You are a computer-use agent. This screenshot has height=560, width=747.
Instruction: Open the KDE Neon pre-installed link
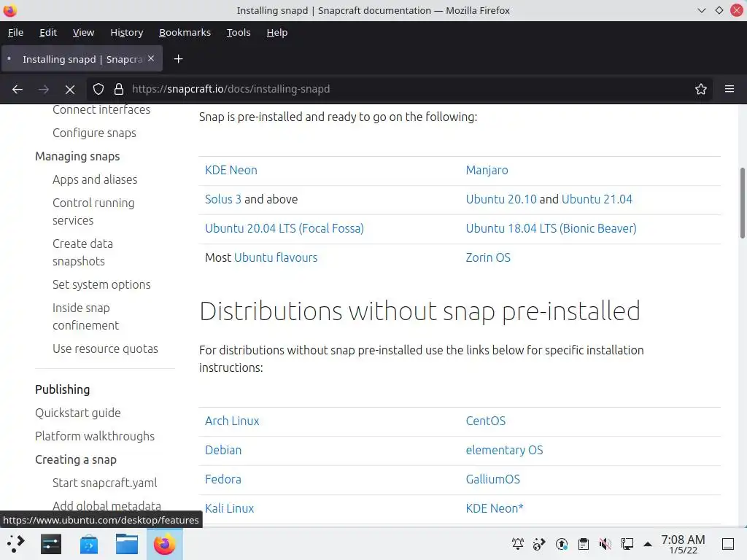231,170
